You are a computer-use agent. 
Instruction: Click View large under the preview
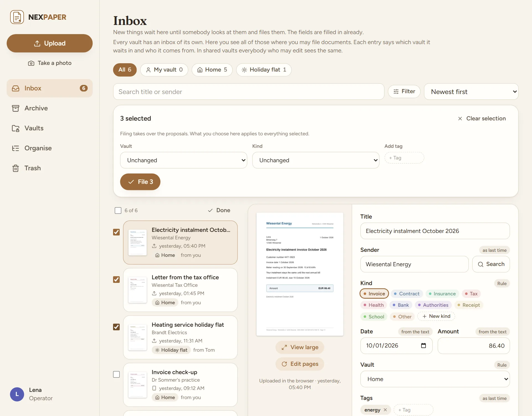(300, 347)
